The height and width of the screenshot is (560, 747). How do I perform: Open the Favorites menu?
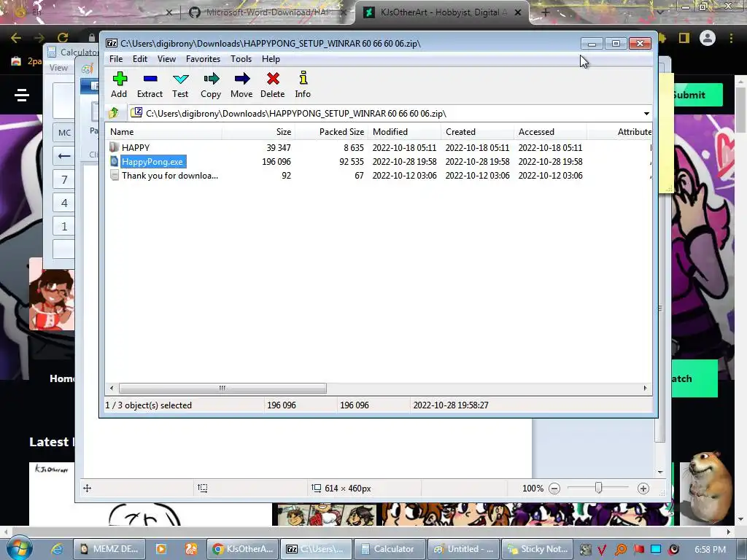203,59
